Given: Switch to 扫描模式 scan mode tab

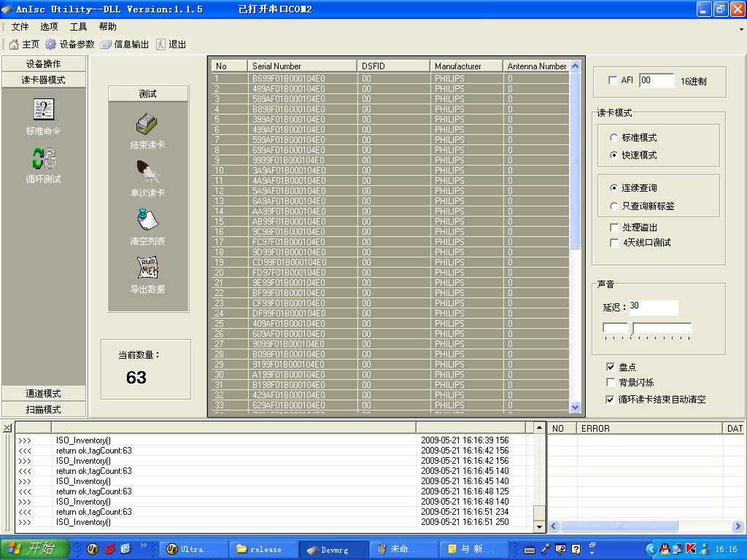Looking at the screenshot, I should 43,410.
